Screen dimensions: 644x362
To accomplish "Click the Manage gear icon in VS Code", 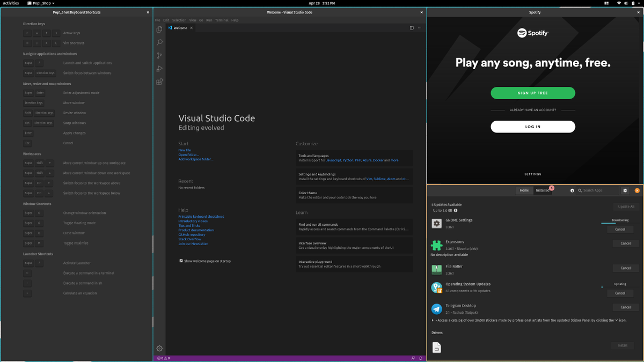I will point(159,349).
